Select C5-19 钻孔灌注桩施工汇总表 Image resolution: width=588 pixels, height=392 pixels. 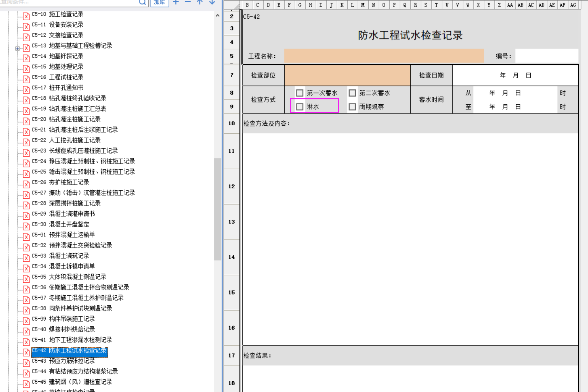click(69, 109)
